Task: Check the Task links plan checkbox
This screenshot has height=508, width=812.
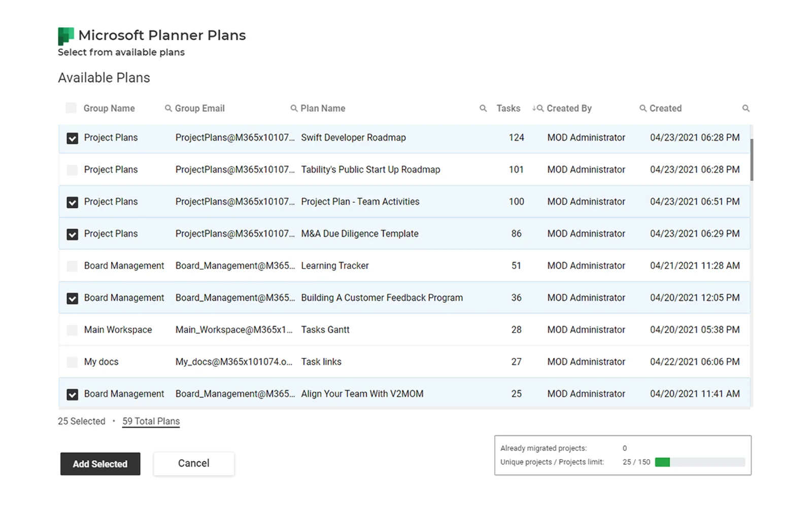Action: pyautogui.click(x=73, y=362)
